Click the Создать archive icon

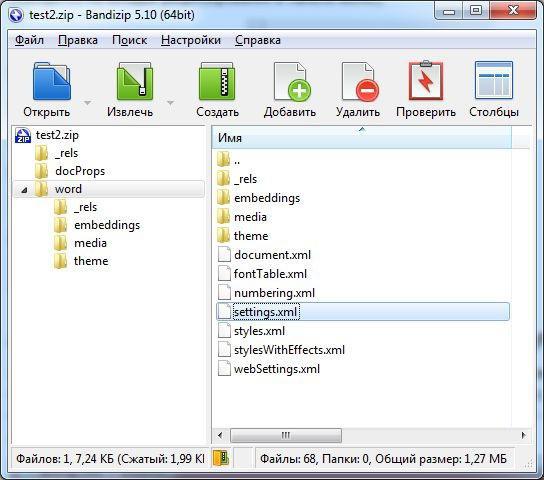[217, 81]
